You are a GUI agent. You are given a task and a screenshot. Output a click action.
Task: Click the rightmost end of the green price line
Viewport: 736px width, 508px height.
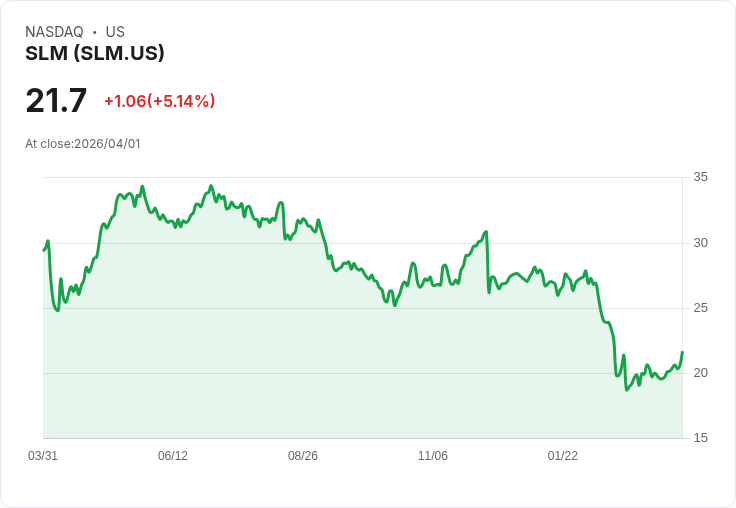click(x=682, y=352)
